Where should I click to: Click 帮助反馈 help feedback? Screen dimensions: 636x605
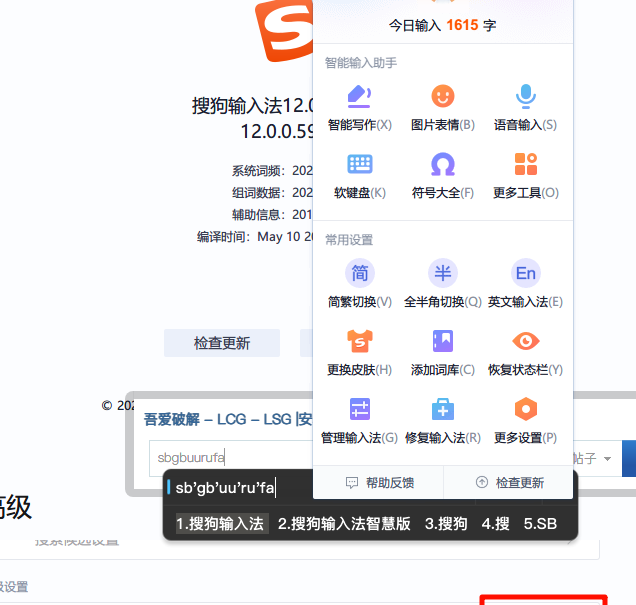(380, 483)
